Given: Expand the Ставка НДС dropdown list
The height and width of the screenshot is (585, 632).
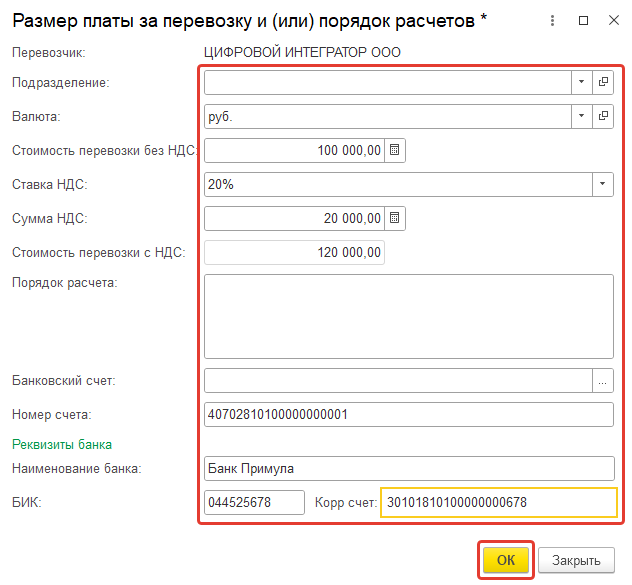Looking at the screenshot, I should (603, 184).
